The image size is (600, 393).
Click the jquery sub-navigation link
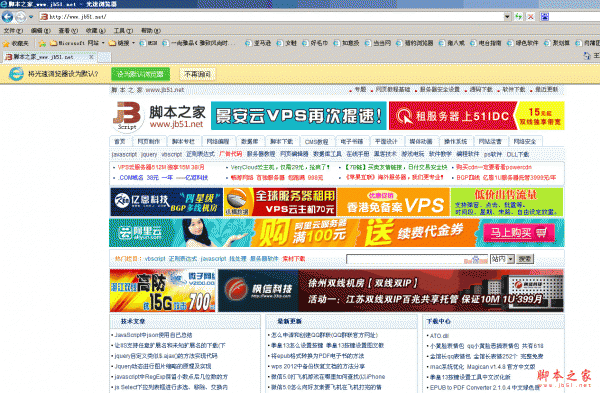tap(149, 154)
